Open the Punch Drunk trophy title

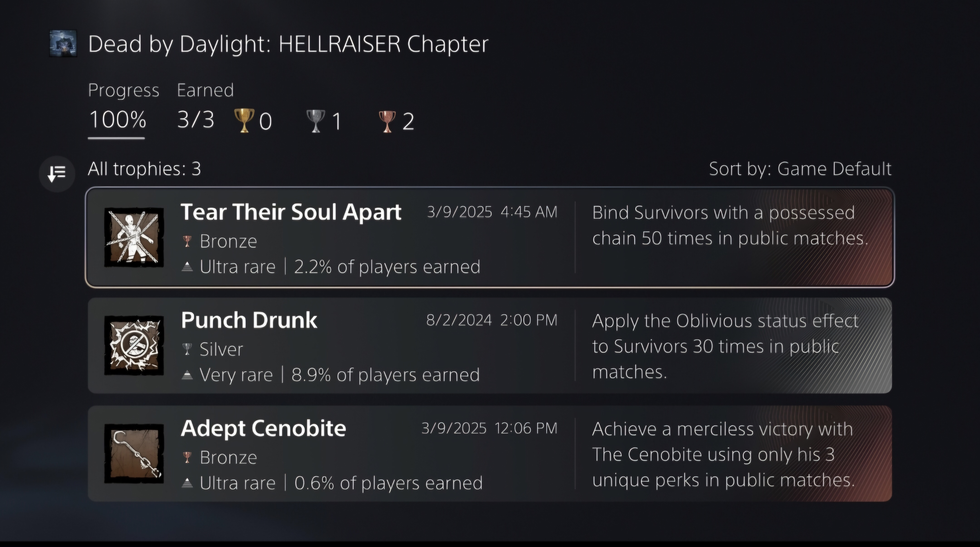[249, 320]
